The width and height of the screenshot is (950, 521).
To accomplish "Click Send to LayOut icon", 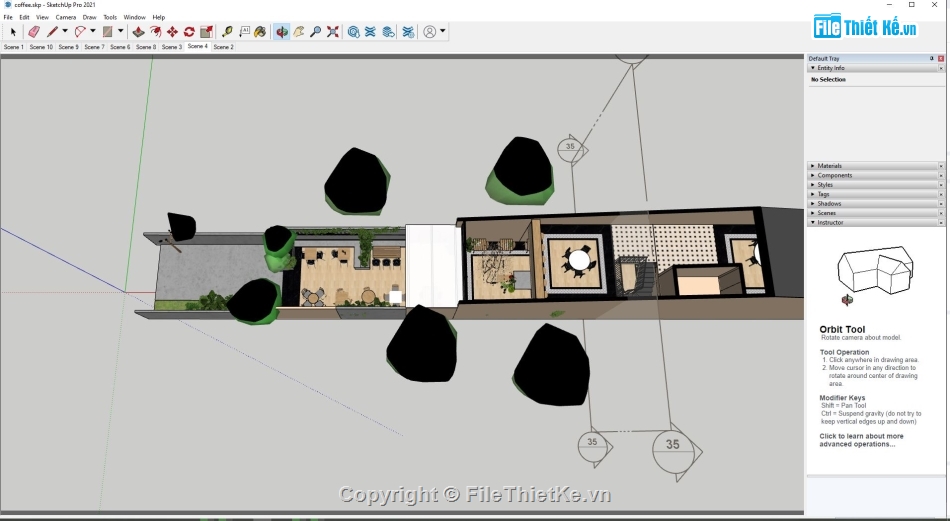I will coord(388,32).
